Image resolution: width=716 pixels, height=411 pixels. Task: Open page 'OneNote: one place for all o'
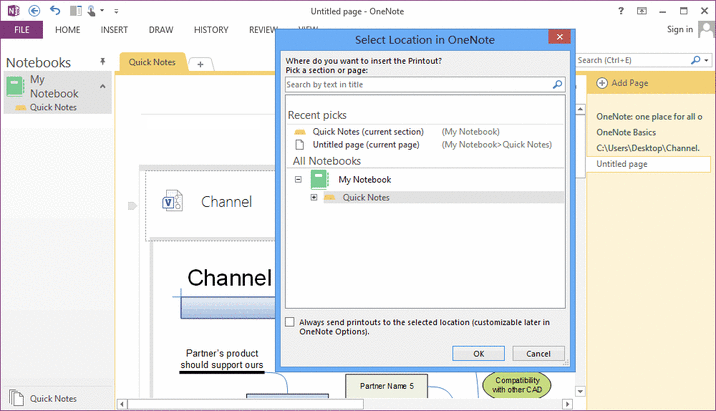649,117
